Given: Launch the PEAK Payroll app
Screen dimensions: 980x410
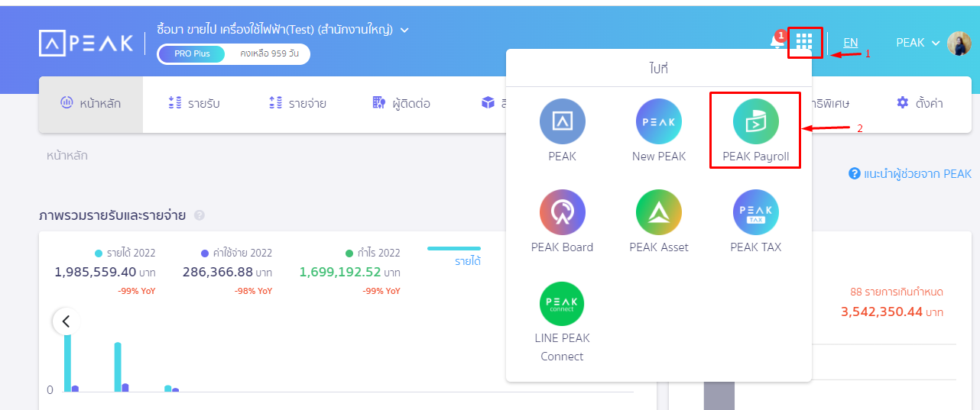Looking at the screenshot, I should pyautogui.click(x=755, y=130).
